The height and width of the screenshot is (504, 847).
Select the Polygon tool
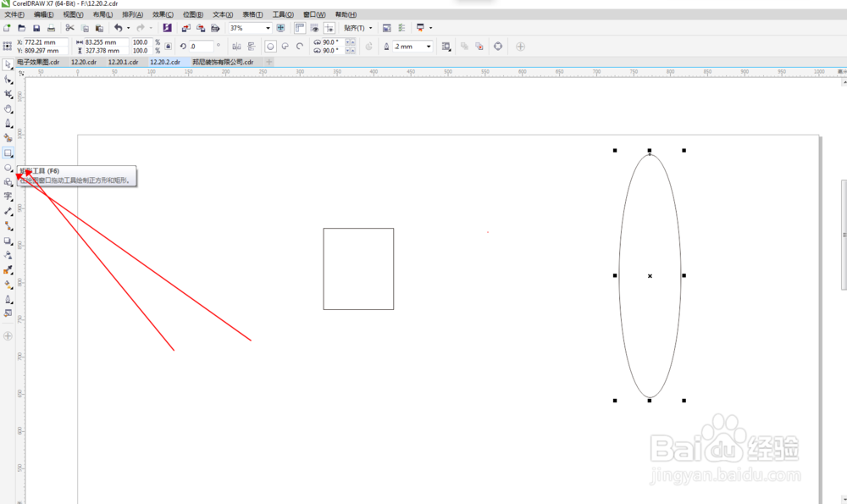pos(8,182)
